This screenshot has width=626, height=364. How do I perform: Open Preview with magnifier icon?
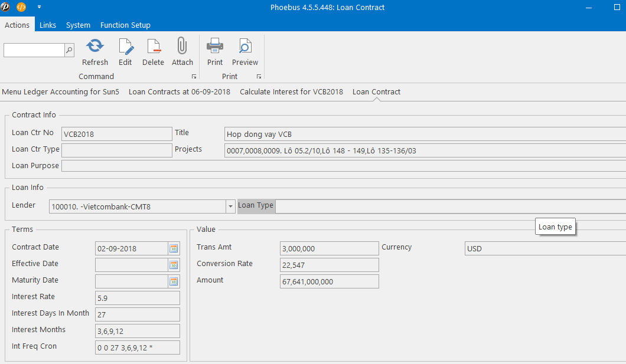click(x=244, y=47)
